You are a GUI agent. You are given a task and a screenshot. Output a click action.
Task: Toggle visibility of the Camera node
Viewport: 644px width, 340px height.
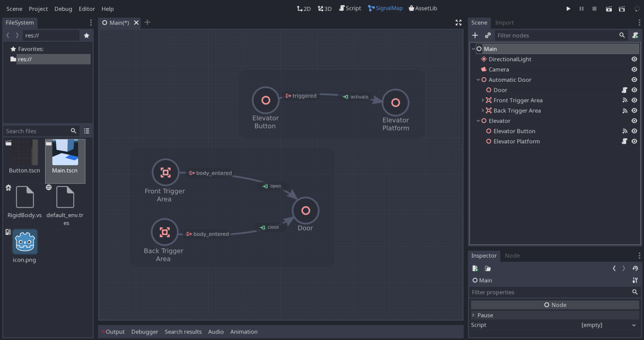pos(634,69)
